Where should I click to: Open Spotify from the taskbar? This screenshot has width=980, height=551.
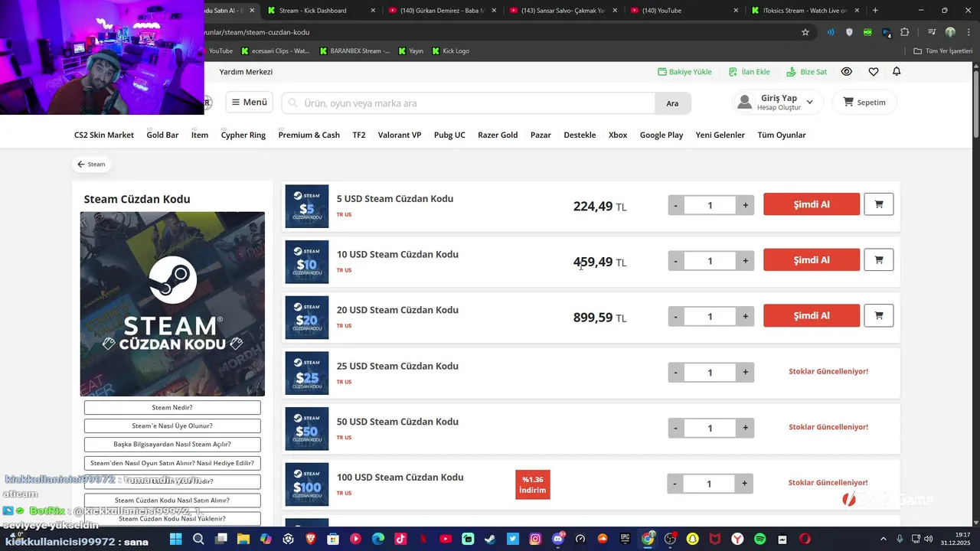coord(759,539)
